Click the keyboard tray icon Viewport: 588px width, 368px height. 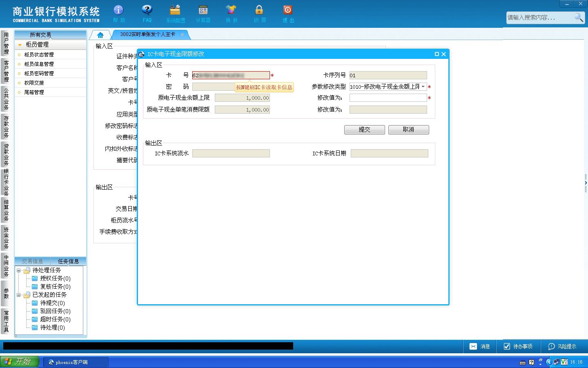click(x=522, y=362)
